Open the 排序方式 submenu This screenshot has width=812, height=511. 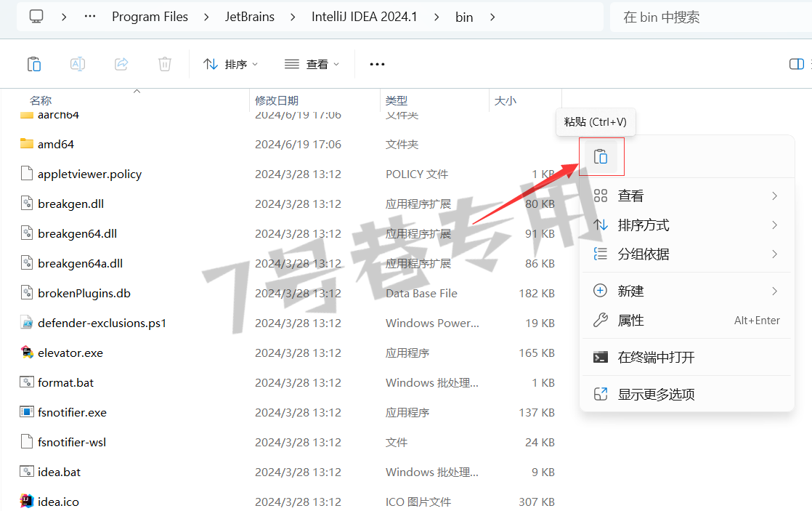pos(686,225)
